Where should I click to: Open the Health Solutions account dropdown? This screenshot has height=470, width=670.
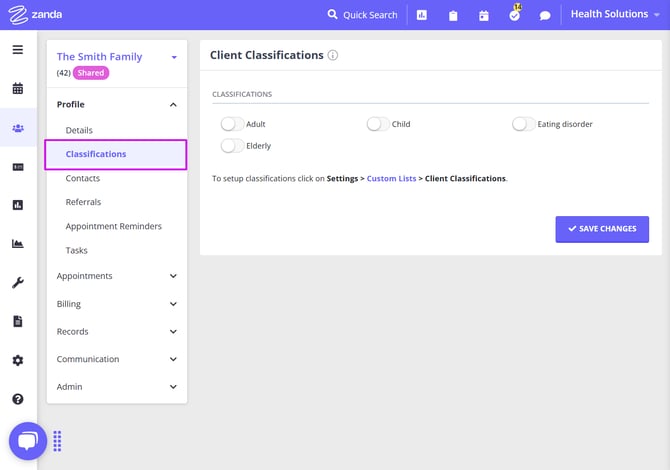[x=615, y=14]
